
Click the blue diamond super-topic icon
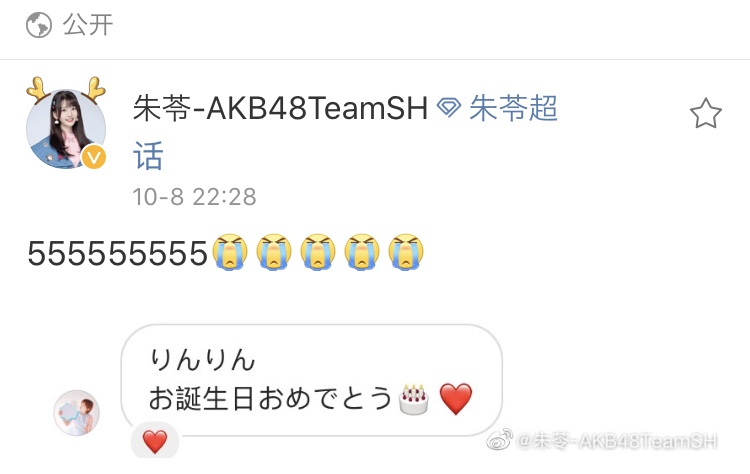pos(449,108)
